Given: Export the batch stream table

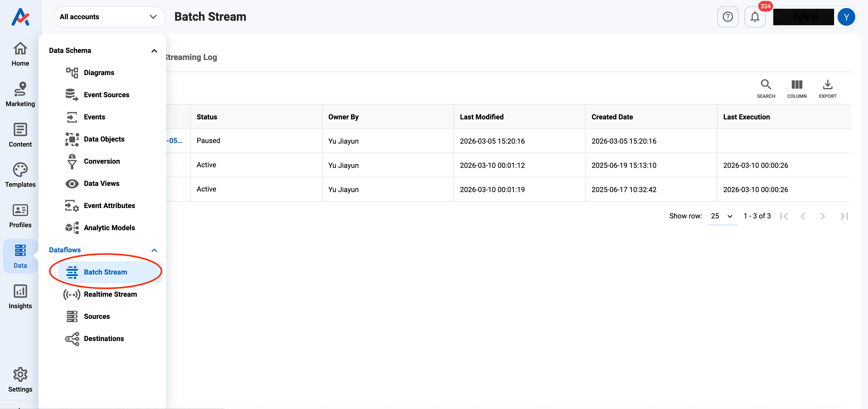Looking at the screenshot, I should click(x=827, y=88).
